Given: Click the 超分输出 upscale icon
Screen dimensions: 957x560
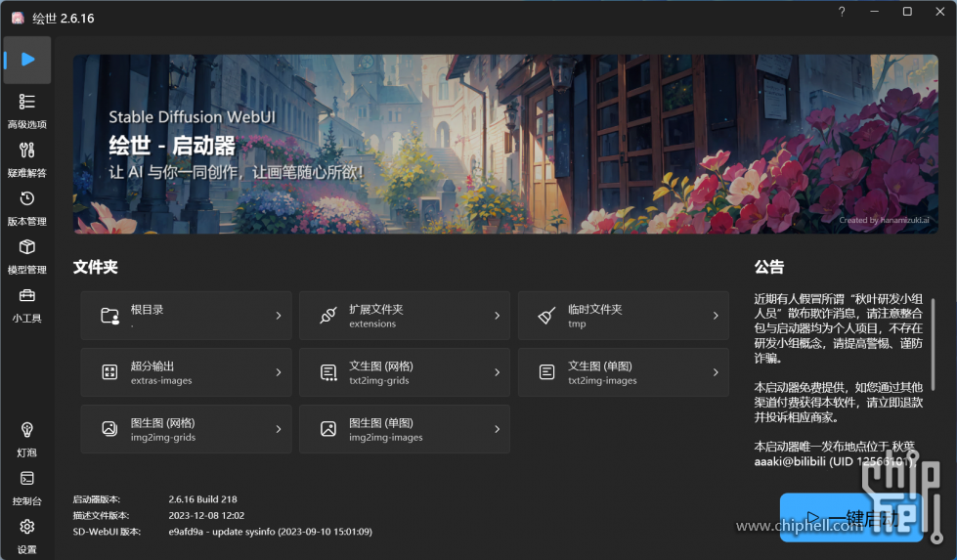Looking at the screenshot, I should point(109,372).
